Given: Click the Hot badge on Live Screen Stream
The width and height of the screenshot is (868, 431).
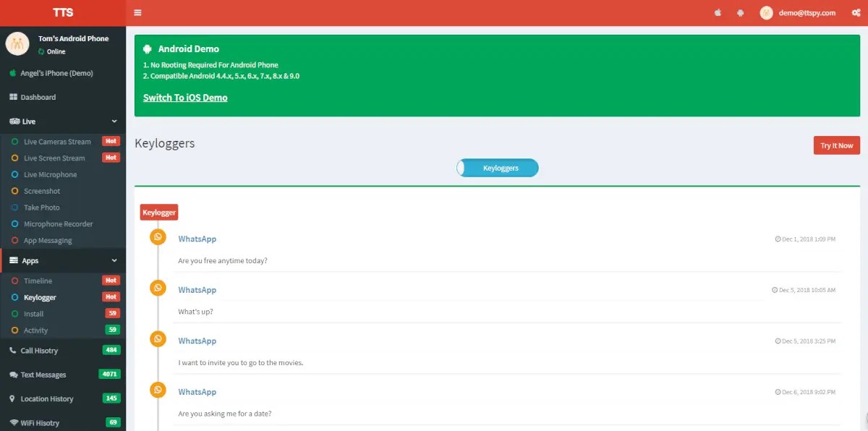Looking at the screenshot, I should [111, 158].
